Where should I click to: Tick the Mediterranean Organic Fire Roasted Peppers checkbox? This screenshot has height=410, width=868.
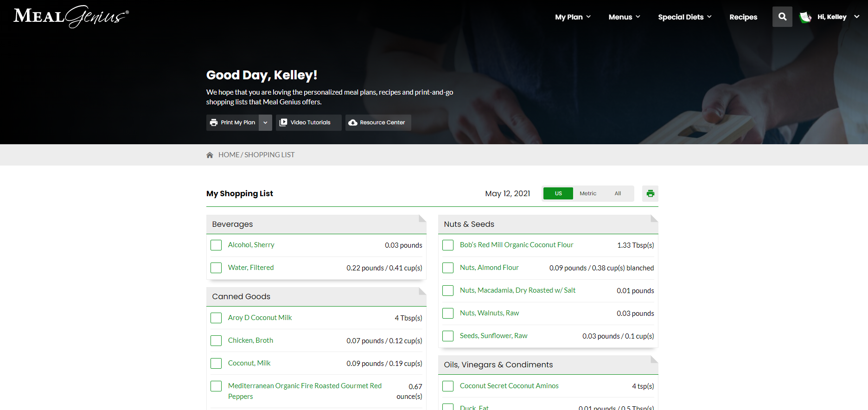216,386
